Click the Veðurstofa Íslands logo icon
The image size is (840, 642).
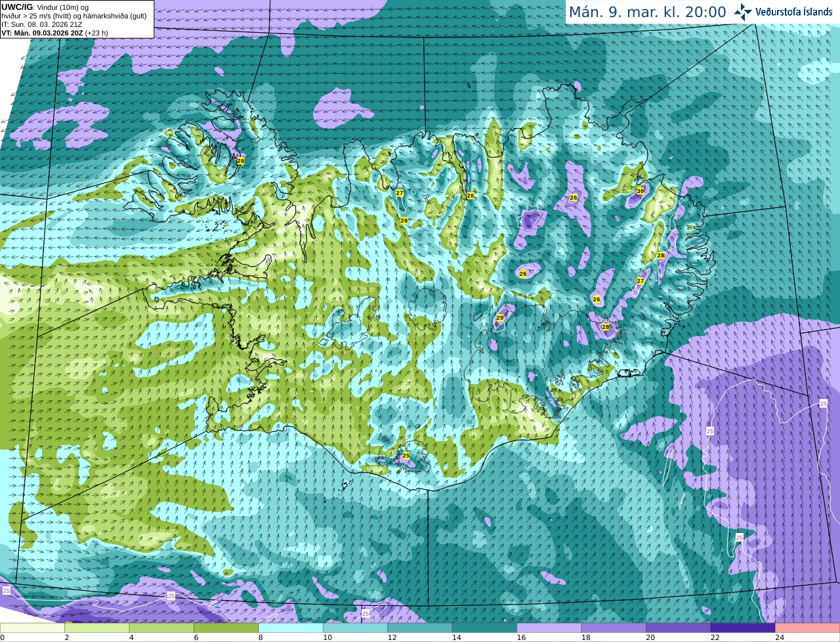[743, 12]
